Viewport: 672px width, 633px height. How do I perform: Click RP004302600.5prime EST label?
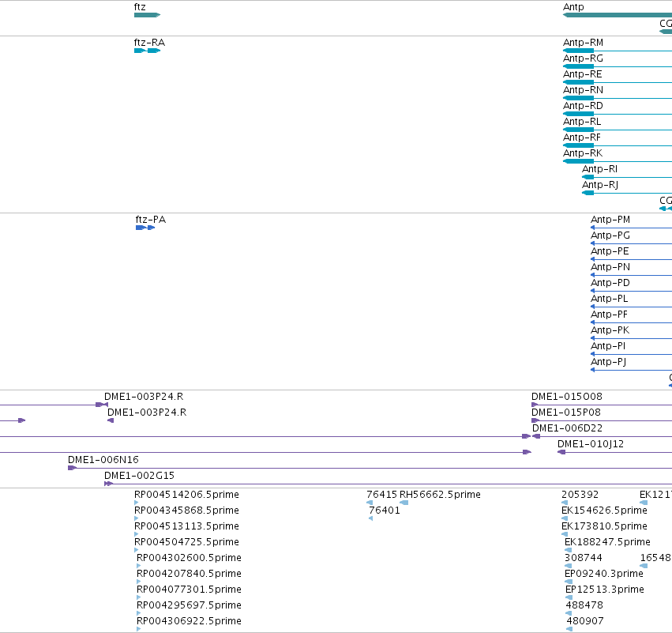pyautogui.click(x=189, y=559)
